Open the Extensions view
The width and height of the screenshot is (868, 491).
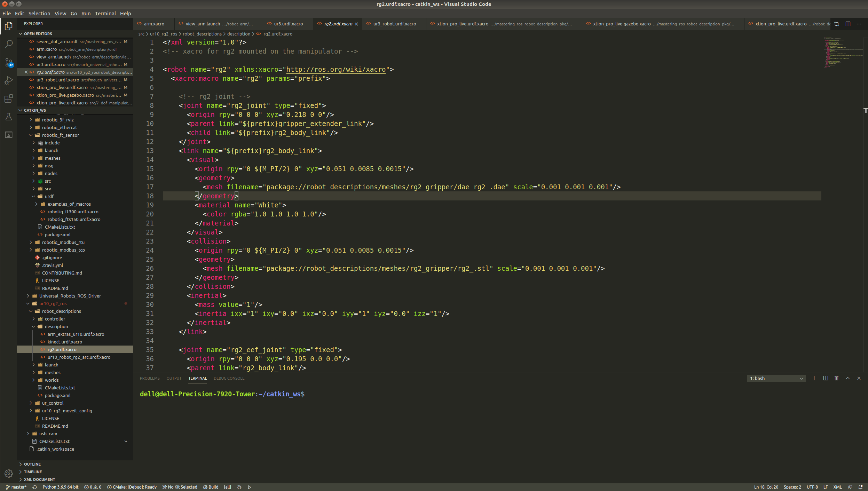pyautogui.click(x=9, y=98)
